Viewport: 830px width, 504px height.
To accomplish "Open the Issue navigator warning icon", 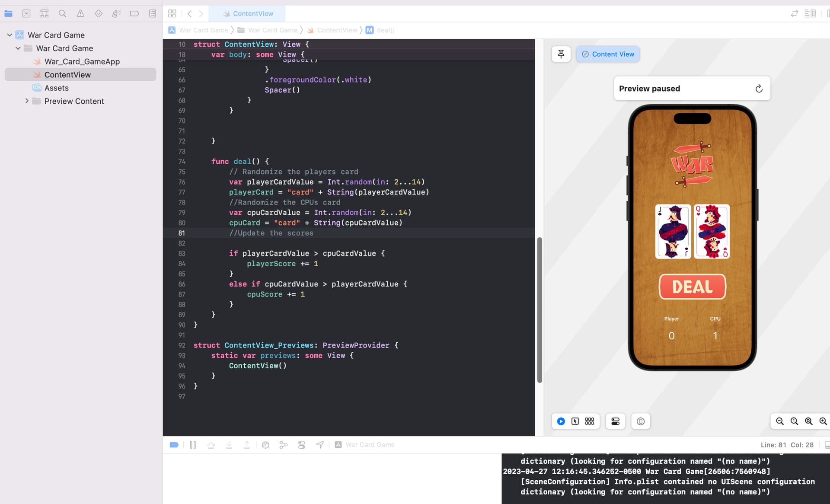I will [x=80, y=13].
